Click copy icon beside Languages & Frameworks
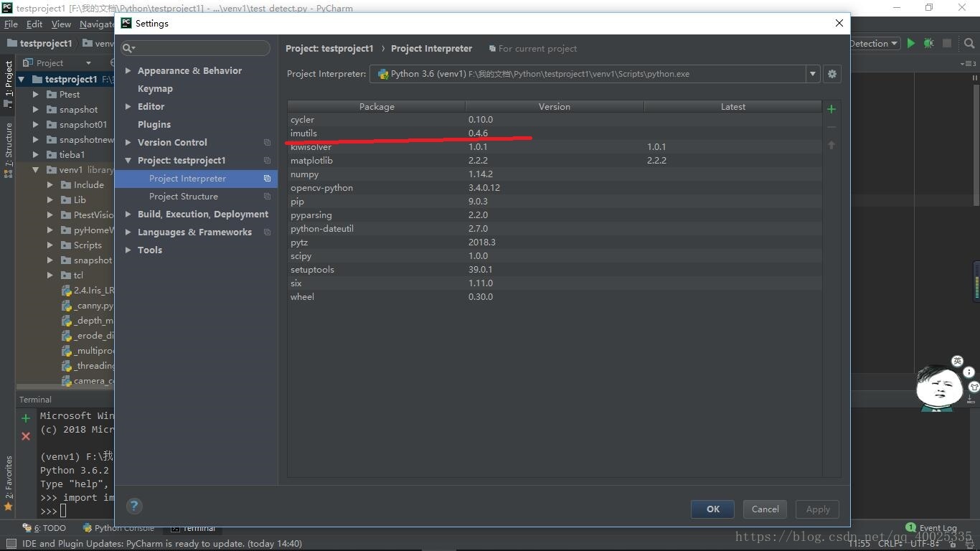 [267, 232]
